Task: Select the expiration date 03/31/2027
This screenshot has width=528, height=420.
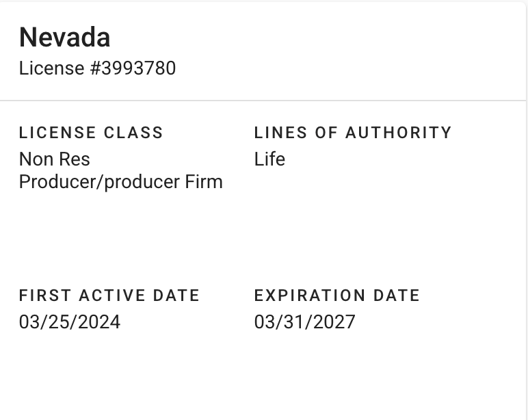Action: pyautogui.click(x=305, y=322)
